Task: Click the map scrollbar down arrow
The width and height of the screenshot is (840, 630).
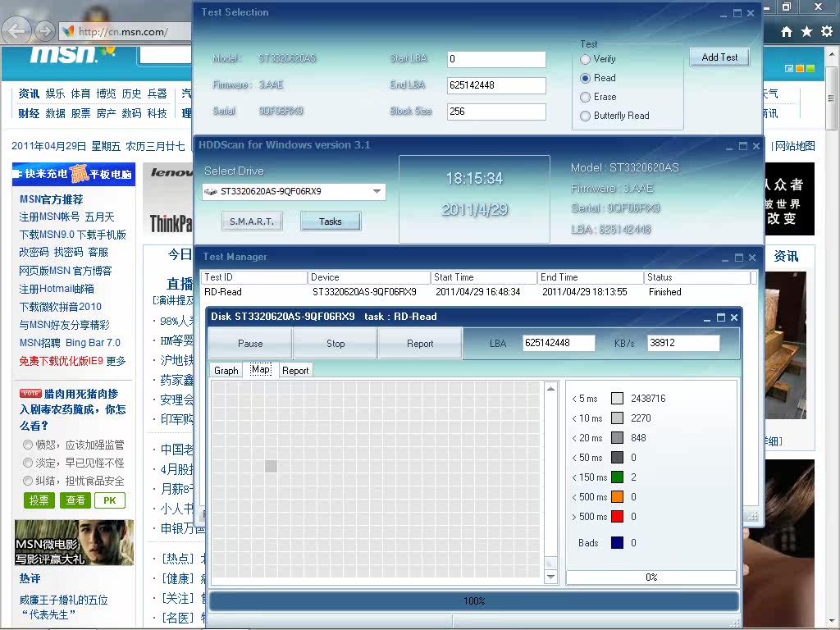Action: pyautogui.click(x=550, y=577)
